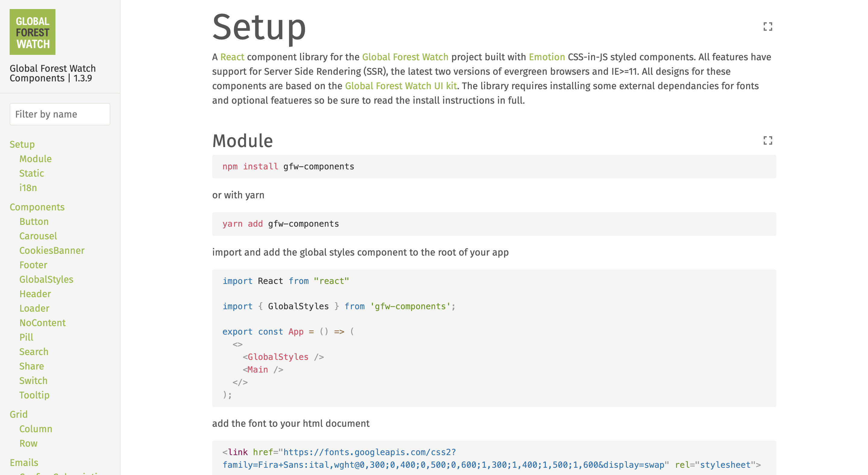Navigate to the Button component docs

(x=34, y=221)
